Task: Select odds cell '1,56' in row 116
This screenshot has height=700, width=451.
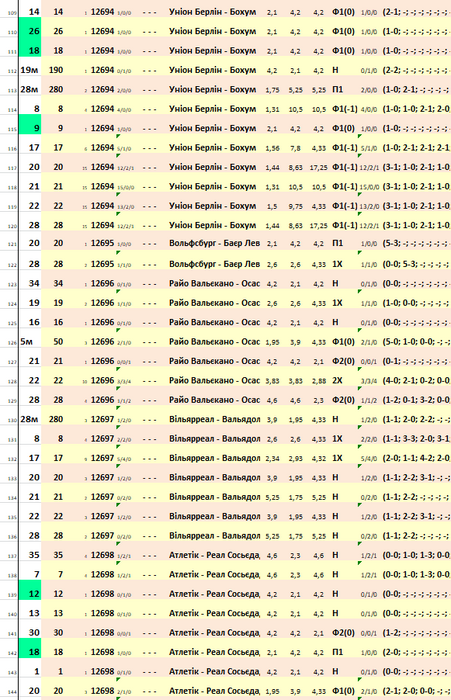Action: [272, 148]
